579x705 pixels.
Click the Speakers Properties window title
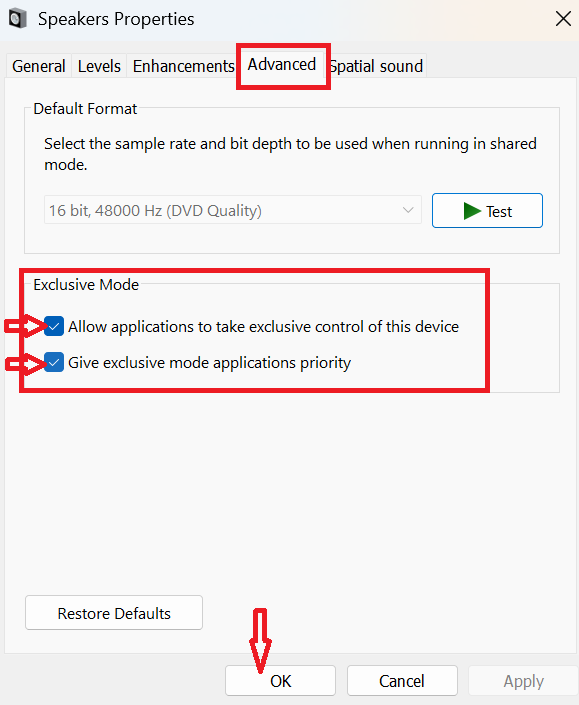pyautogui.click(x=116, y=19)
